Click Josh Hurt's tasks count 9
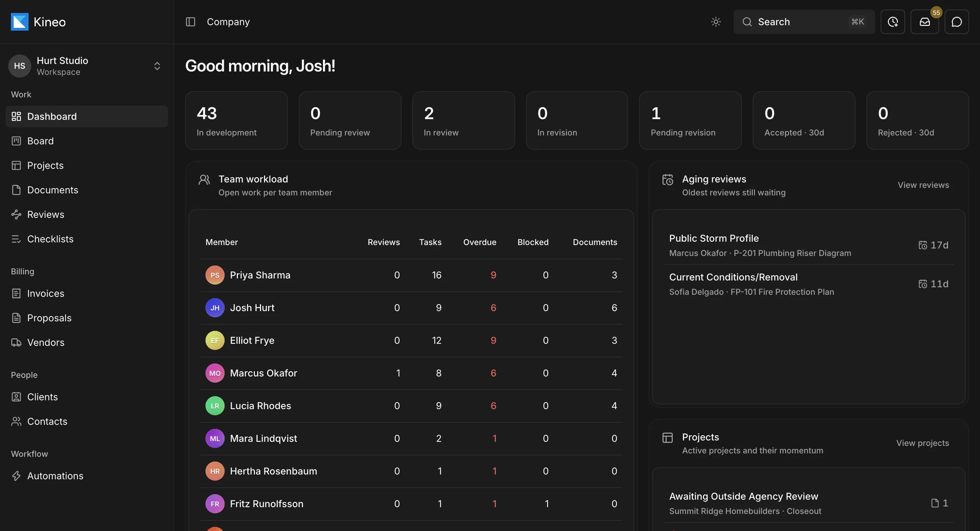Viewport: 980px width, 531px height. [438, 308]
